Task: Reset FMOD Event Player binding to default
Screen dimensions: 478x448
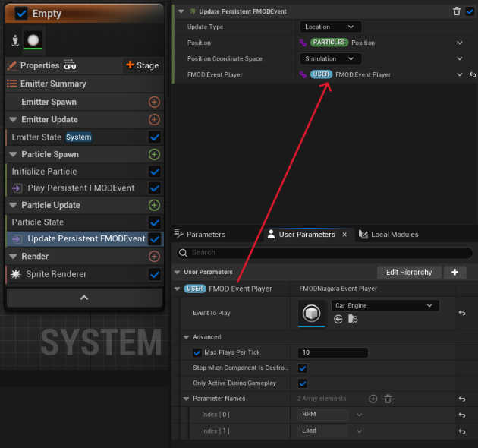Action: (472, 74)
